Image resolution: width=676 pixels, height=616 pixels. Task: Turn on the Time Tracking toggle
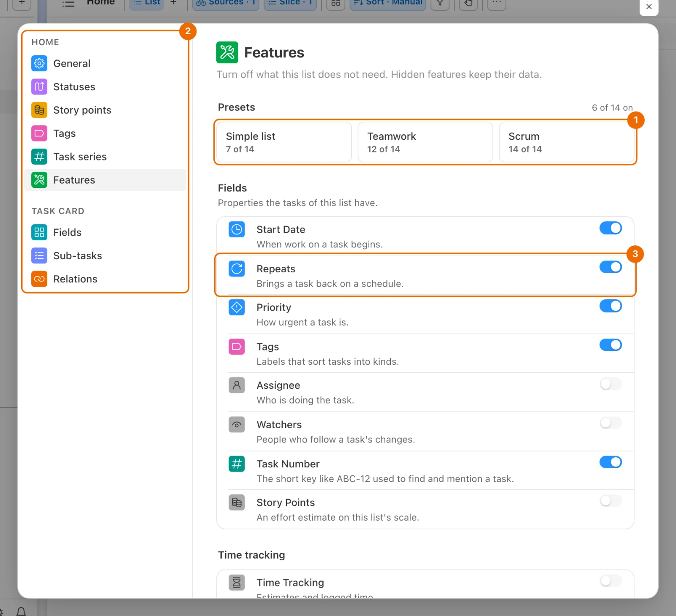[611, 581]
